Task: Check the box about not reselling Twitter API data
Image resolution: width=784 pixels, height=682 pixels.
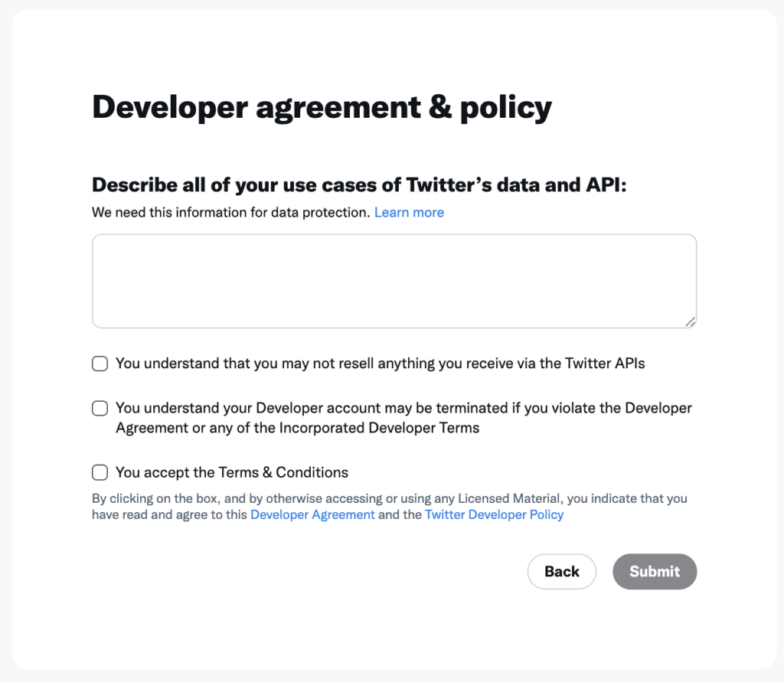Action: tap(100, 364)
